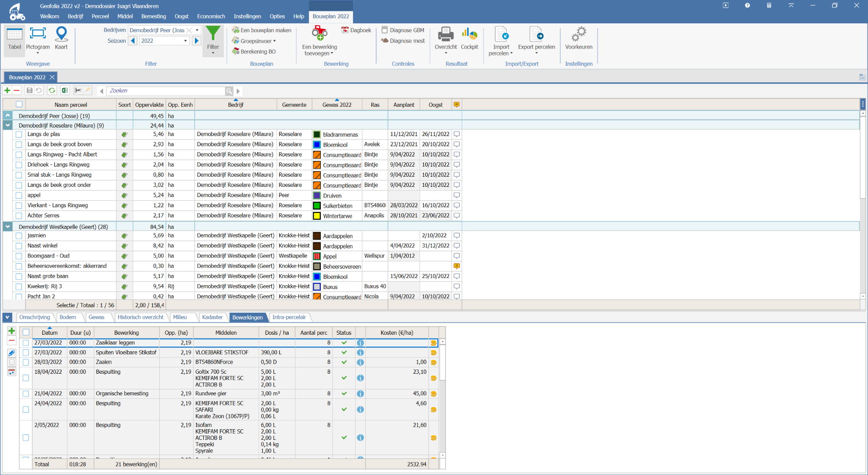Open the Dagboek
The width and height of the screenshot is (868, 475).
point(356,30)
